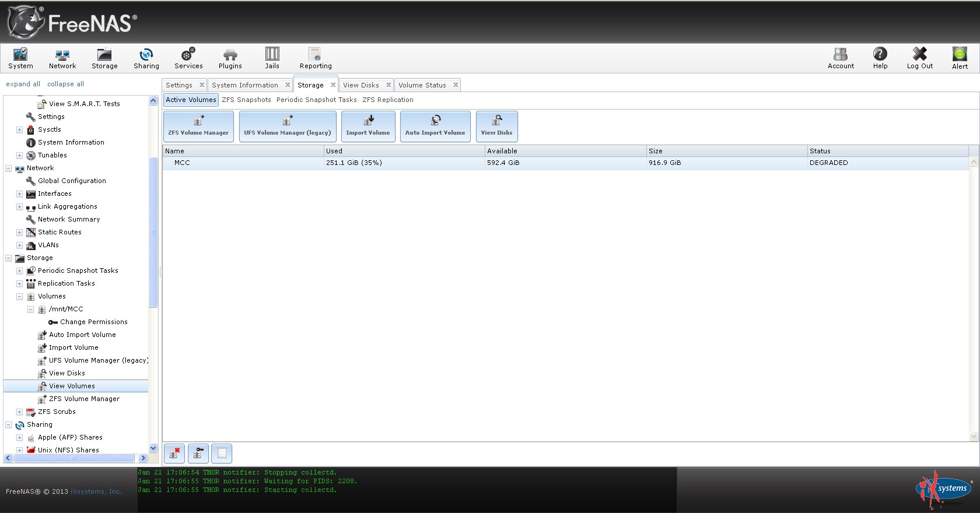
Task: Close the Settings tab
Action: click(202, 85)
